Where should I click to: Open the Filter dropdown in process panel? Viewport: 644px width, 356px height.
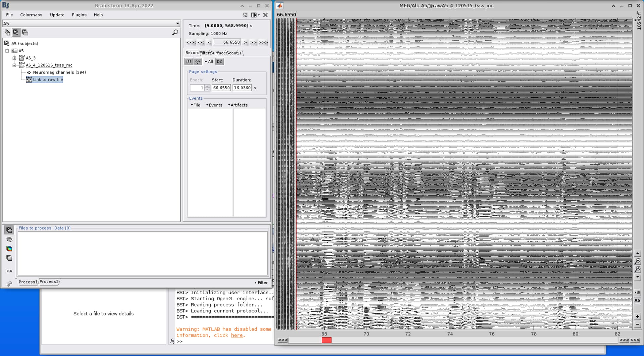click(261, 283)
